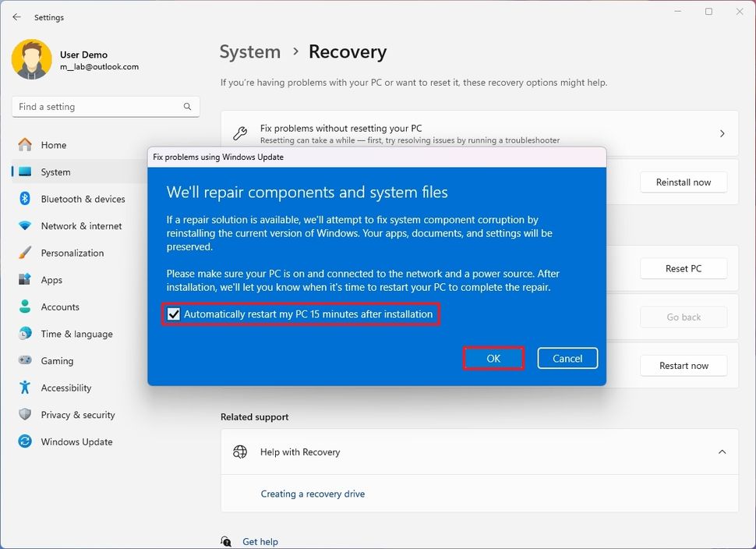The height and width of the screenshot is (549, 756).
Task: Open Apps settings from the sidebar
Action: pyautogui.click(x=51, y=280)
